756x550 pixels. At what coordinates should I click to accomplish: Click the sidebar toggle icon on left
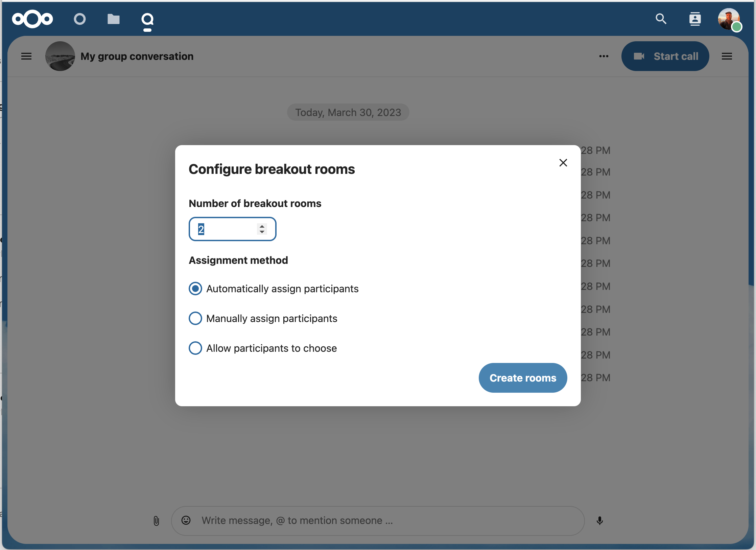tap(26, 56)
